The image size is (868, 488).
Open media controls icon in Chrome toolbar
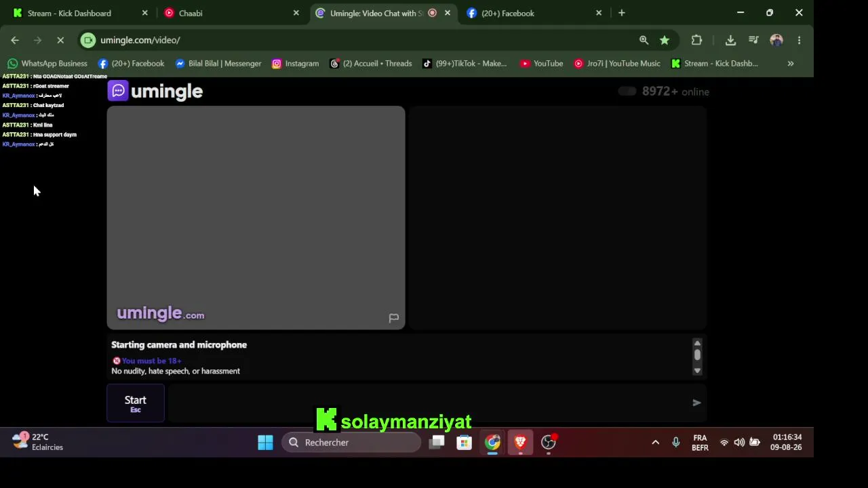tap(753, 40)
